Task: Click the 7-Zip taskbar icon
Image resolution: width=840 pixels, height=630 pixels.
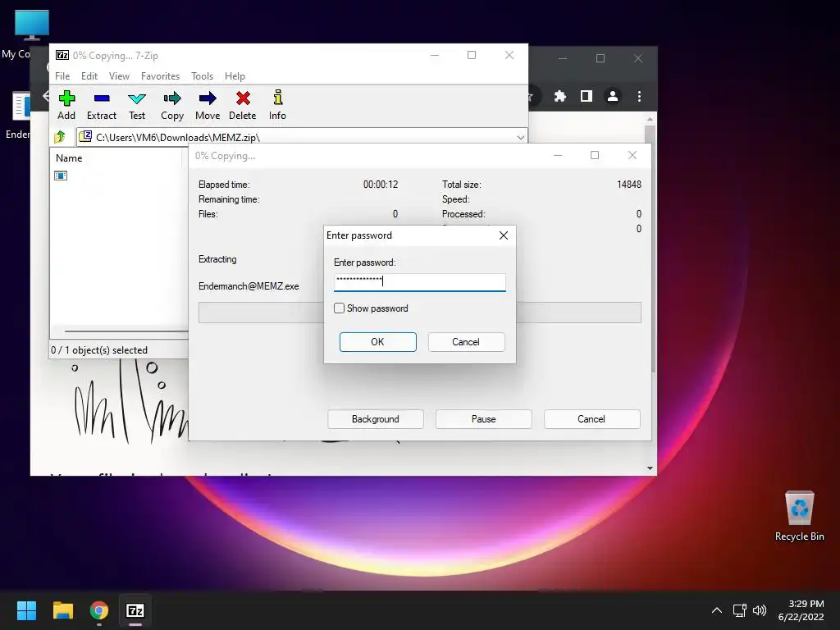Action: tap(135, 610)
